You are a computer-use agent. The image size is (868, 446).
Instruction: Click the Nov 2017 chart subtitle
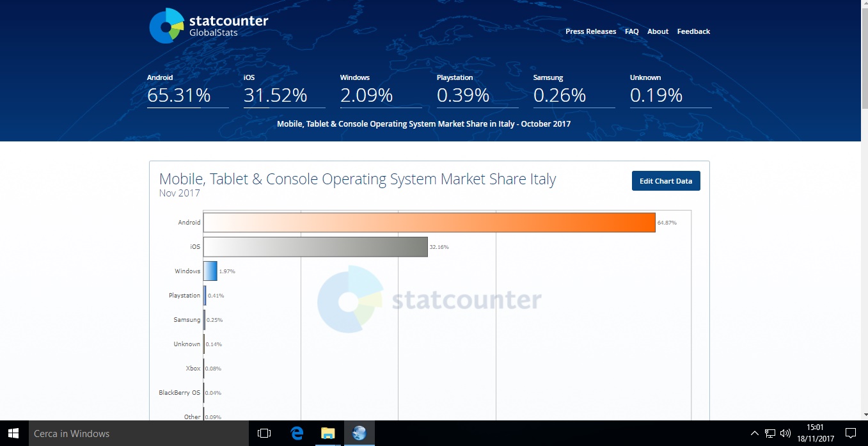[180, 193]
